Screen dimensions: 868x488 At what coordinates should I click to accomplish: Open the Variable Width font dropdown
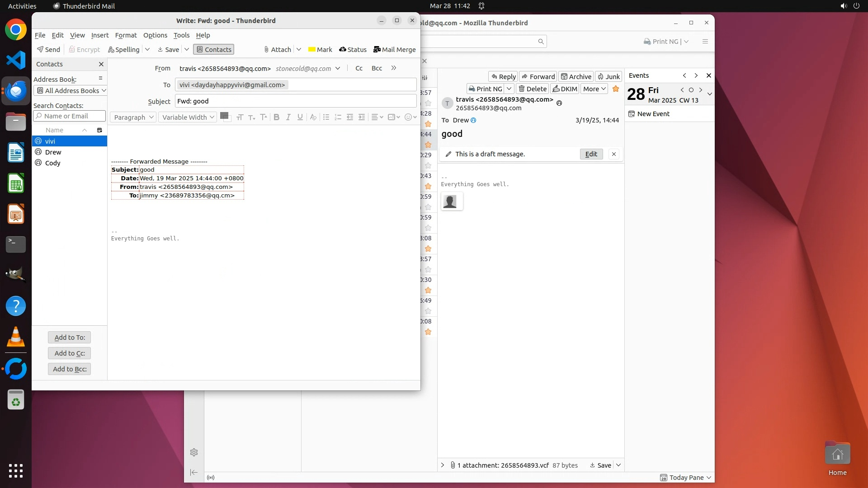[x=188, y=117]
